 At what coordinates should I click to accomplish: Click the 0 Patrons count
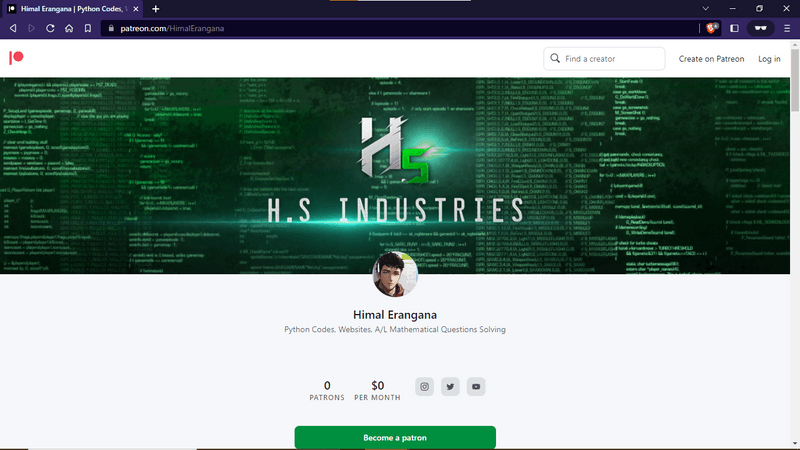pyautogui.click(x=327, y=390)
